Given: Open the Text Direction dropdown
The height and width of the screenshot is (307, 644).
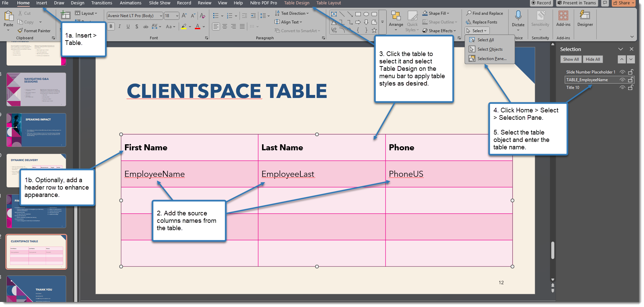Looking at the screenshot, I should pos(307,13).
